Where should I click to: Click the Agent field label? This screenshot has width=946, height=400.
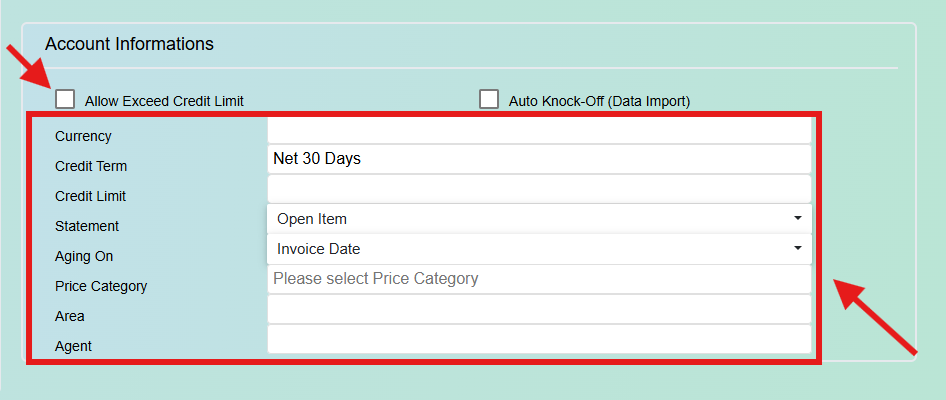click(x=73, y=346)
